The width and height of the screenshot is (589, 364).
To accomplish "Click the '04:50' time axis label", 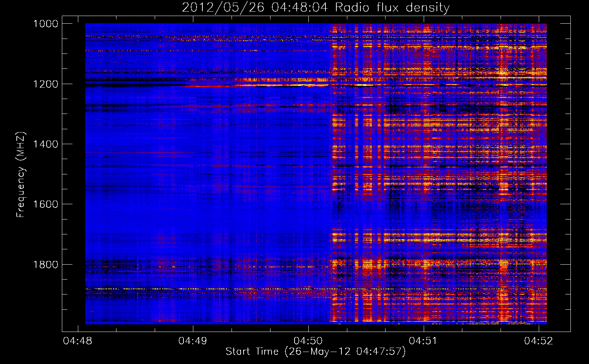I will pos(308,341).
